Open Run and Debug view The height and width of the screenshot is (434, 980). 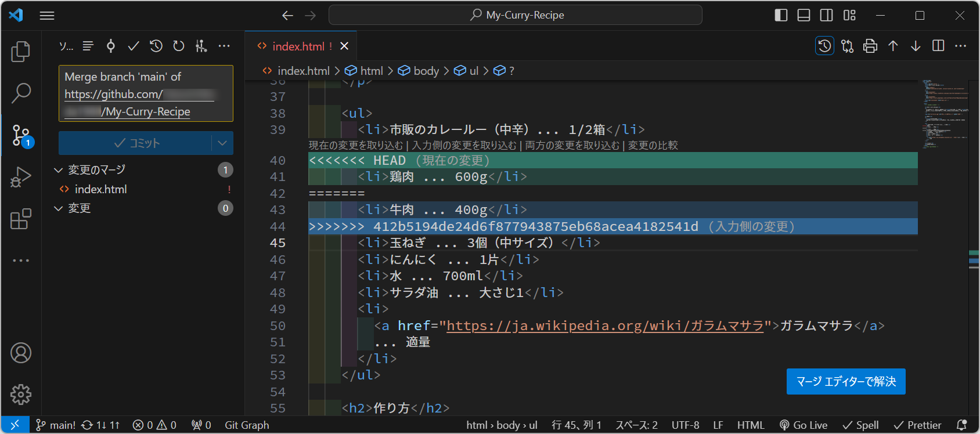click(21, 178)
